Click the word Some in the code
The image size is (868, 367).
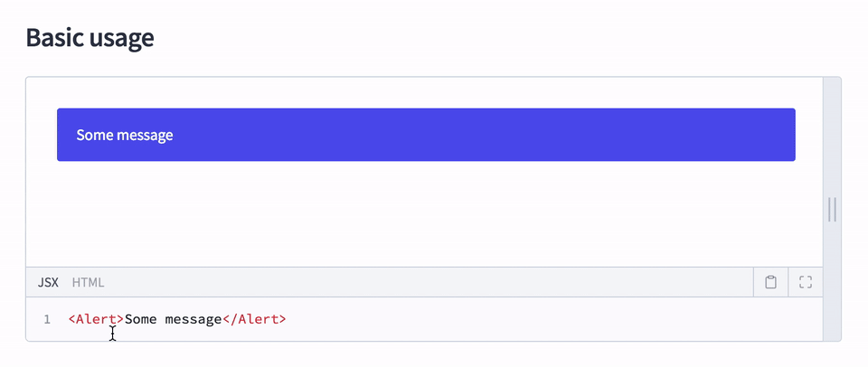click(x=141, y=319)
